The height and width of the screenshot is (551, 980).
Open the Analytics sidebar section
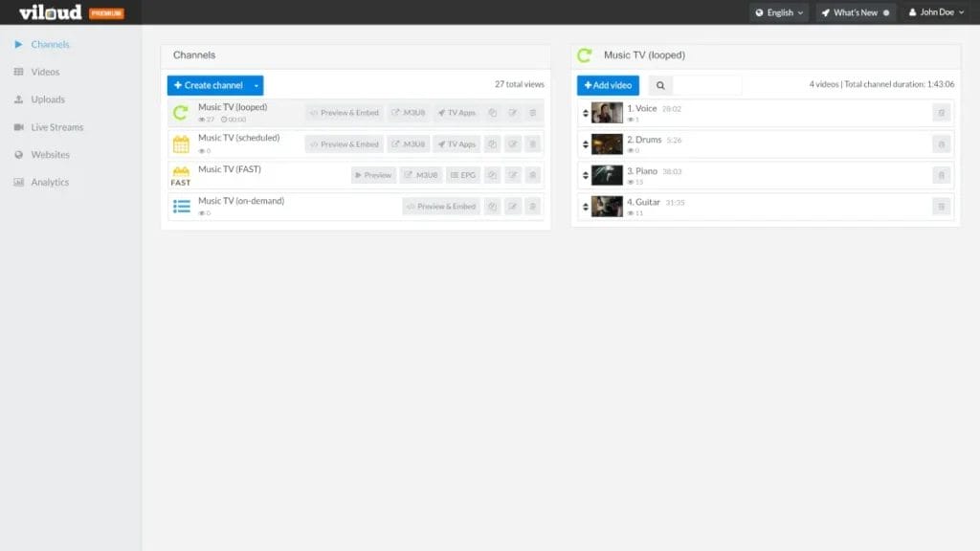[x=50, y=182]
